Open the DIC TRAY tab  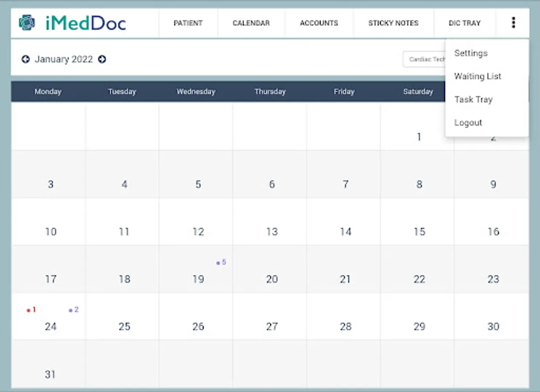(465, 23)
